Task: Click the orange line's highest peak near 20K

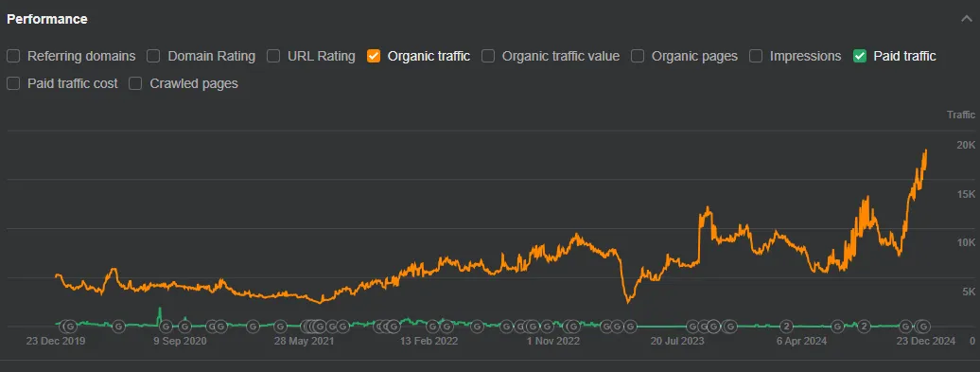Action: pos(926,151)
